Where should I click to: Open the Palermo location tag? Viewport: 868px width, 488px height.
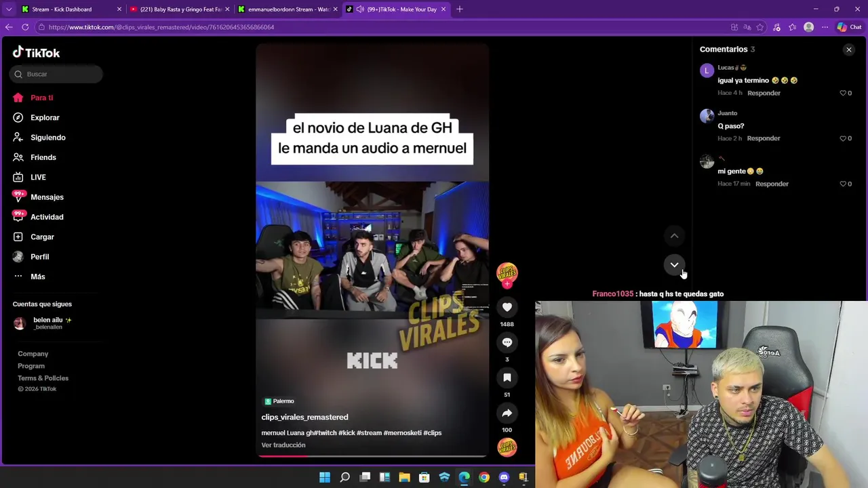(279, 401)
